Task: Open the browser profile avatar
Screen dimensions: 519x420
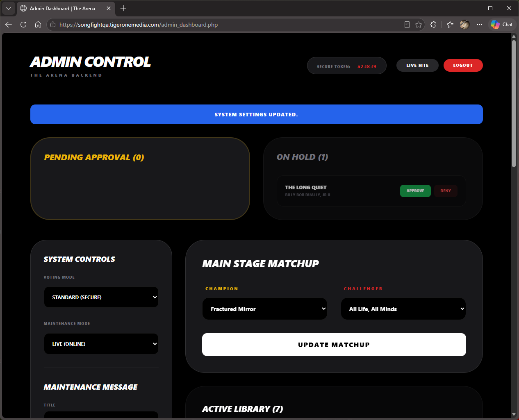Action: click(464, 25)
